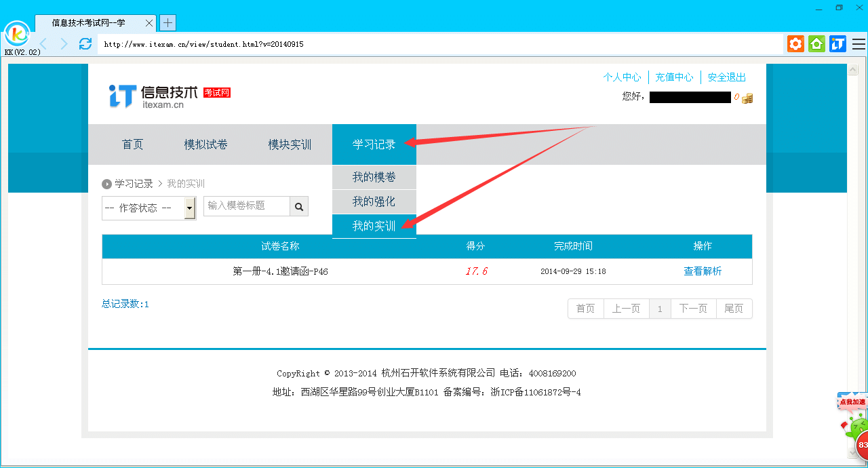
Task: Open the 作答状态 dropdown
Action: tap(149, 208)
